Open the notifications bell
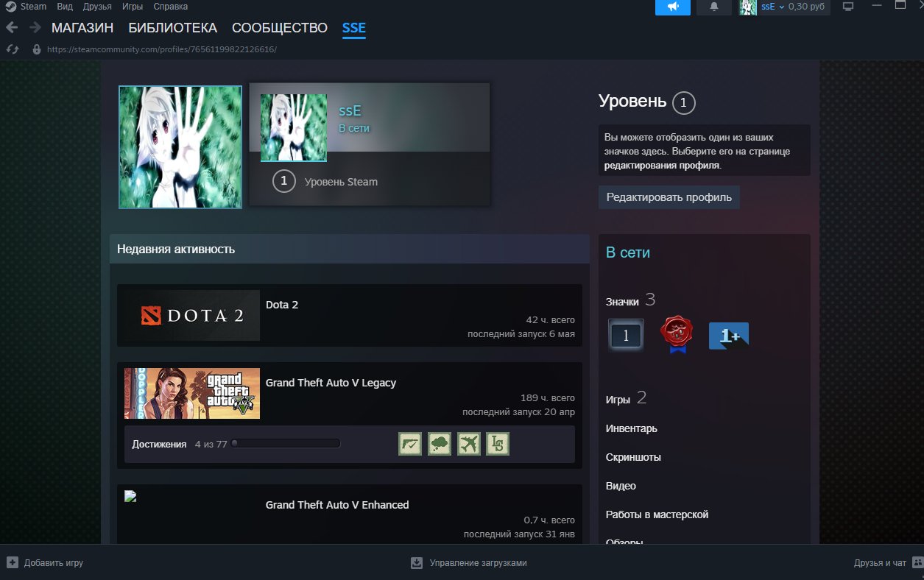The width and height of the screenshot is (924, 580). [714, 7]
